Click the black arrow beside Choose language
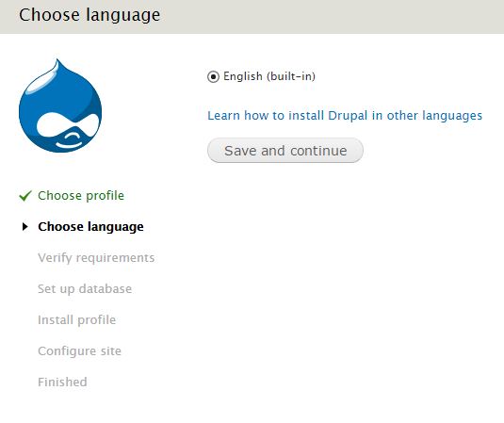 click(x=24, y=227)
